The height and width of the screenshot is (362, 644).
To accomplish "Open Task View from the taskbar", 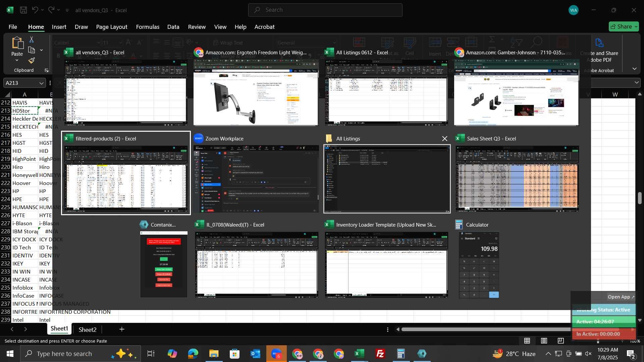I will click(151, 354).
